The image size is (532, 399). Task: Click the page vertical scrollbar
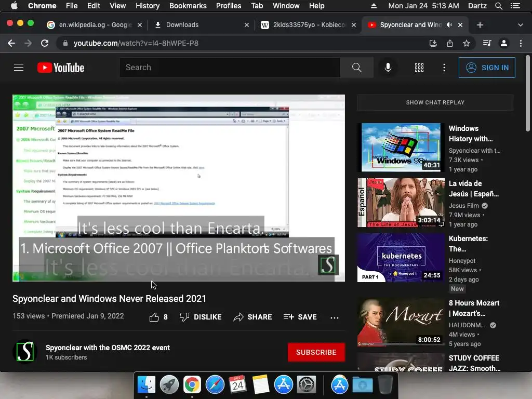[x=527, y=94]
